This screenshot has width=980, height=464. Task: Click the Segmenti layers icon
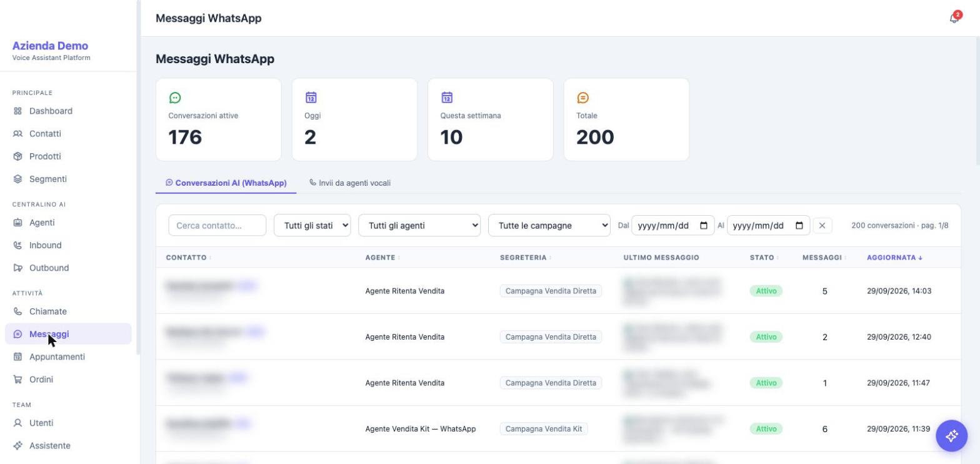17,179
